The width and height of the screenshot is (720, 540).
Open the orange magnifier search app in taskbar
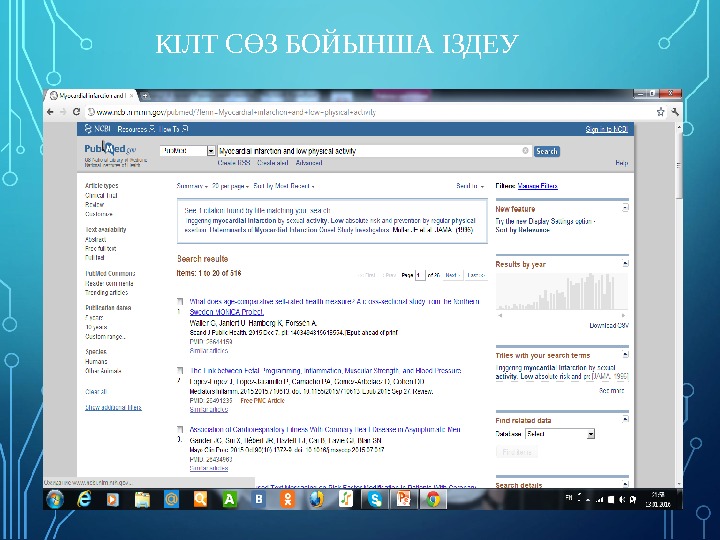pyautogui.click(x=200, y=499)
